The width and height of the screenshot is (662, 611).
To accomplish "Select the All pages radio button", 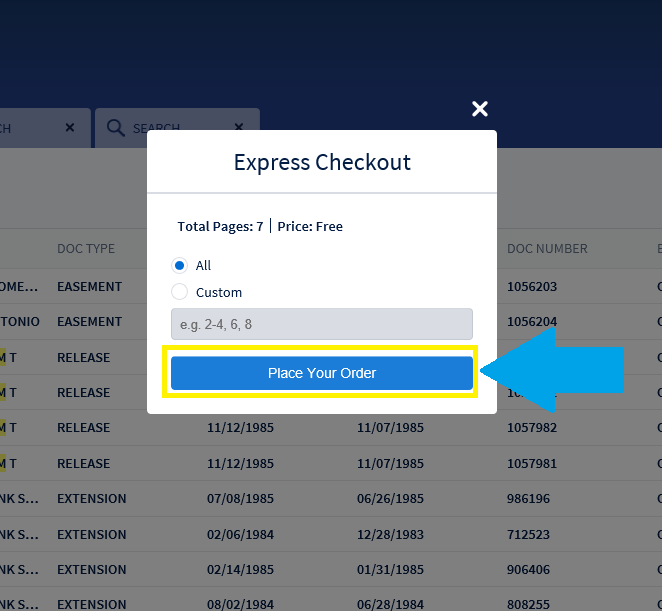I will [180, 265].
